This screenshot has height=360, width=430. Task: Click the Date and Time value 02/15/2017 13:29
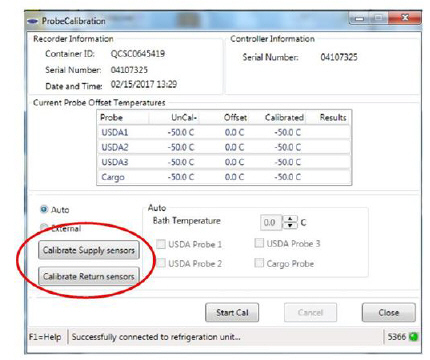click(x=144, y=84)
